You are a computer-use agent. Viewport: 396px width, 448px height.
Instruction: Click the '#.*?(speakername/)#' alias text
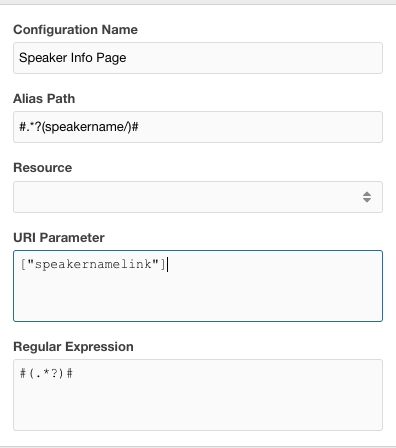(x=79, y=127)
